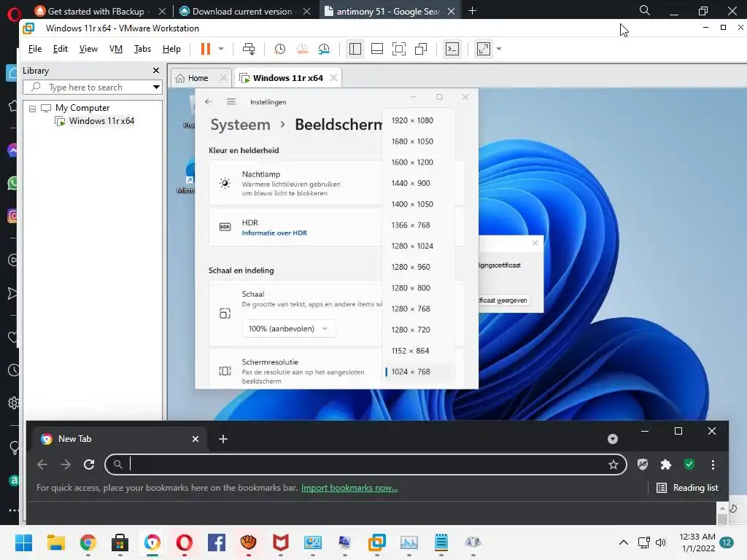Click the Systeem breadcrumb

click(x=240, y=125)
